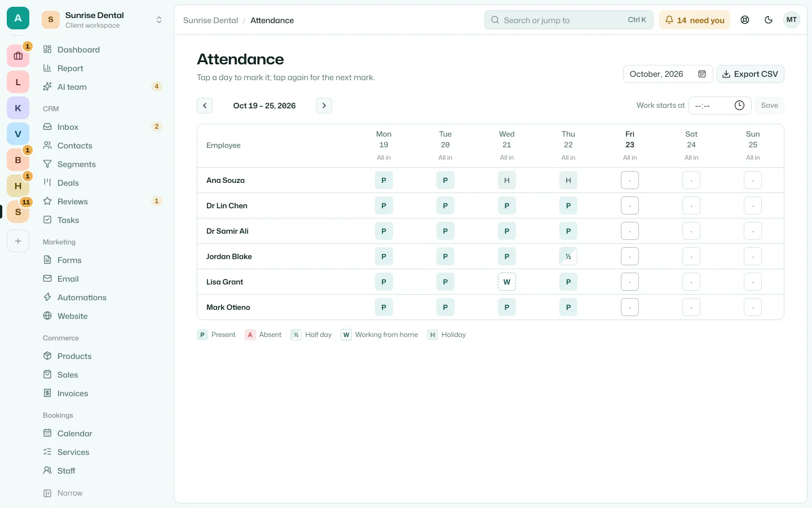Viewport: 812px width, 508px height.
Task: Go to previous week with left chevron
Action: [205, 106]
